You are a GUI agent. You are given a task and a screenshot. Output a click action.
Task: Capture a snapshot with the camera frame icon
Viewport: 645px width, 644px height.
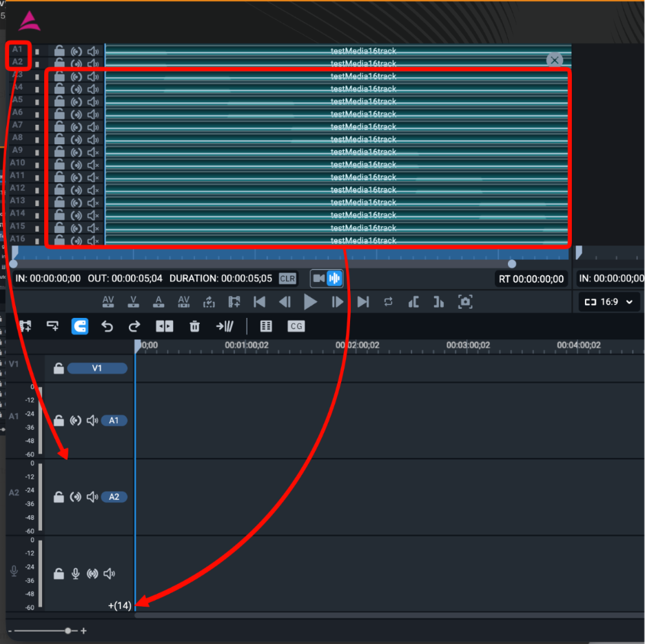point(465,302)
